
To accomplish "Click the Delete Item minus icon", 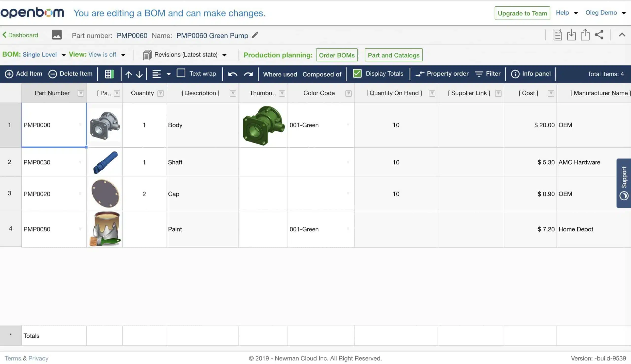I will (x=53, y=74).
